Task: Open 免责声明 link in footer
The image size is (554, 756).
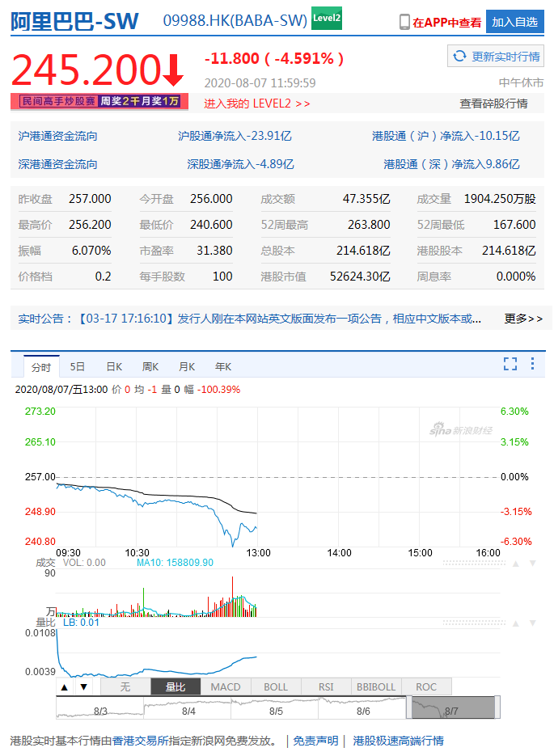Action: click(x=315, y=741)
